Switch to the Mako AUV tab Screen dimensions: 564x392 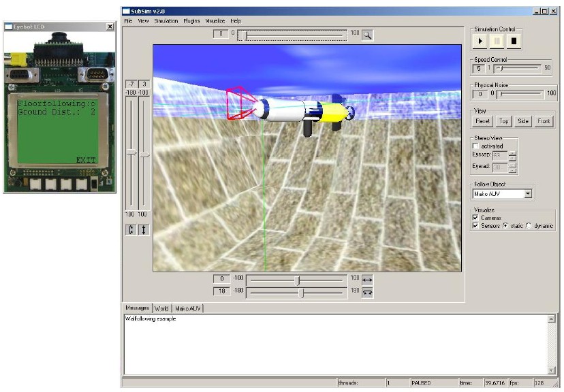click(x=188, y=308)
